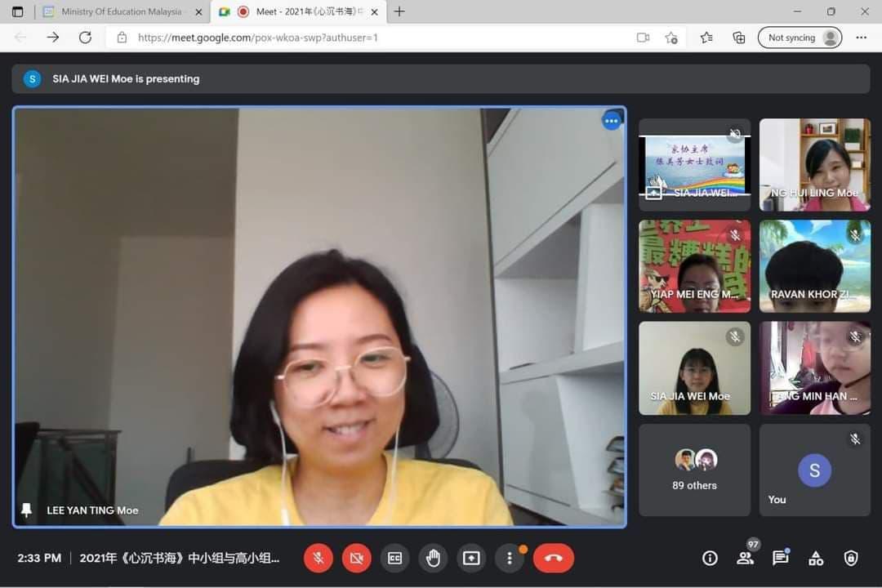Open more options on LEE YAN TING's video
This screenshot has width=882, height=588.
(x=612, y=120)
